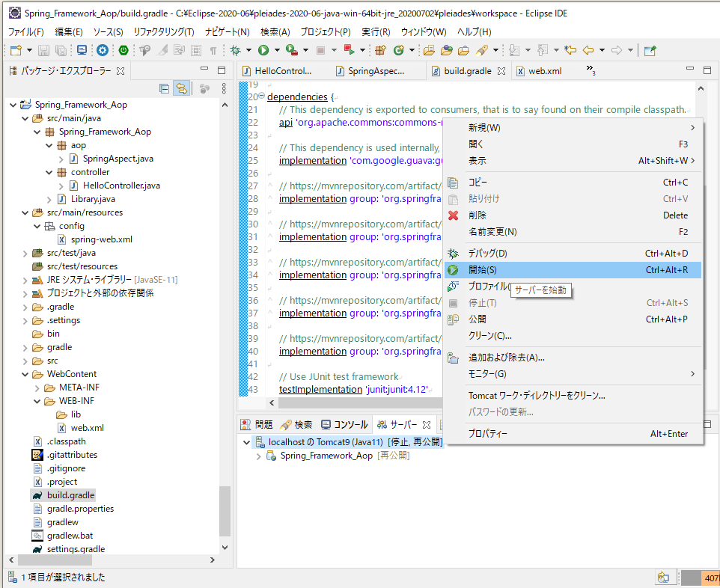Collapse the WebContent folder
The height and width of the screenshot is (588, 720).
(25, 375)
